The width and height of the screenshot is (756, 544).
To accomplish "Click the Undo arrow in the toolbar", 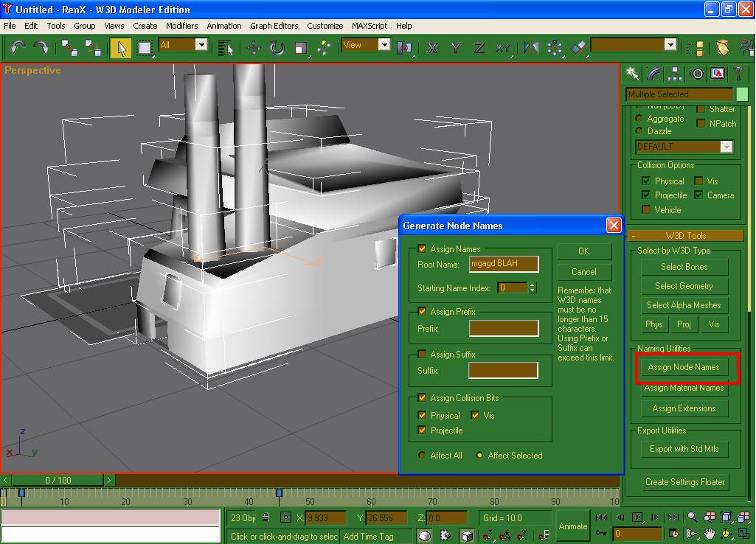I will point(18,47).
